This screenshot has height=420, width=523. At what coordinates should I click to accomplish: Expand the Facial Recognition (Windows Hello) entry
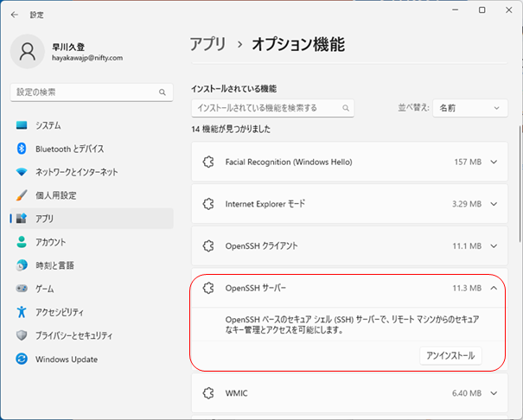point(494,162)
